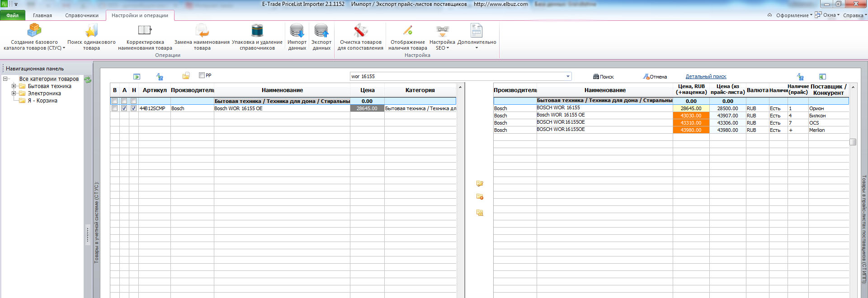Viewport: 868px width, 298px height.
Task: Open the Справка dropdown menu
Action: (855, 15)
